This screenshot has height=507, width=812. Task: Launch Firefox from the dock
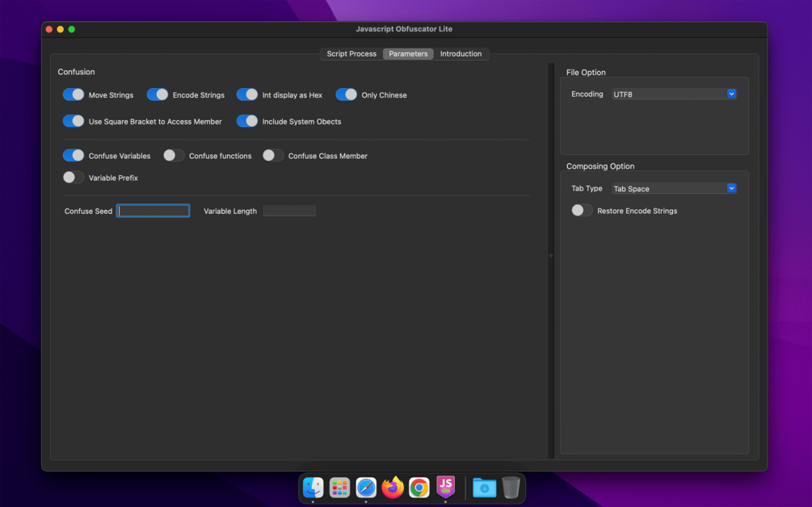[393, 488]
